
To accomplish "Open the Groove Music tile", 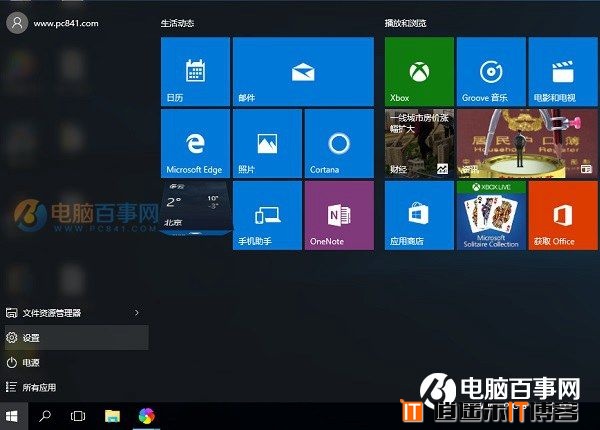I will pyautogui.click(x=491, y=71).
